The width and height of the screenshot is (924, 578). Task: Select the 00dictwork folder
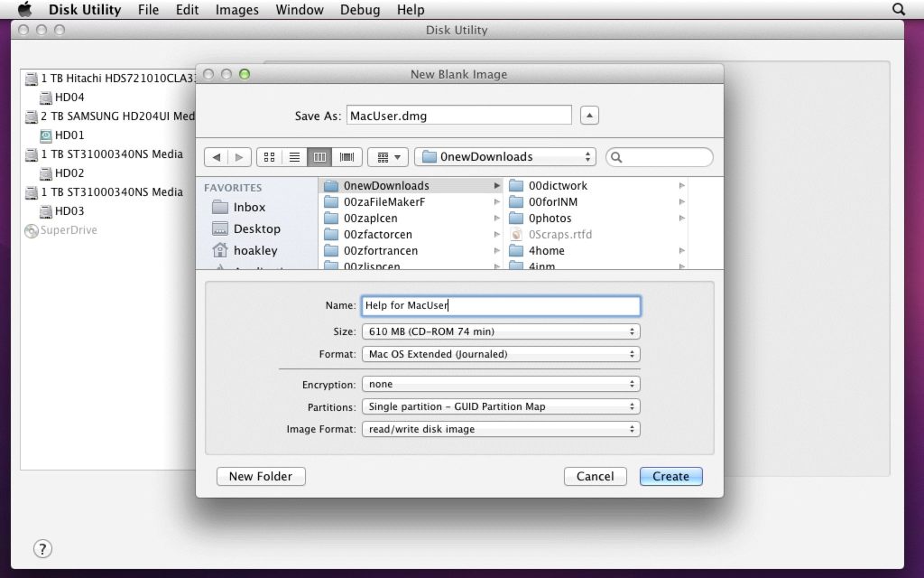pyautogui.click(x=596, y=186)
